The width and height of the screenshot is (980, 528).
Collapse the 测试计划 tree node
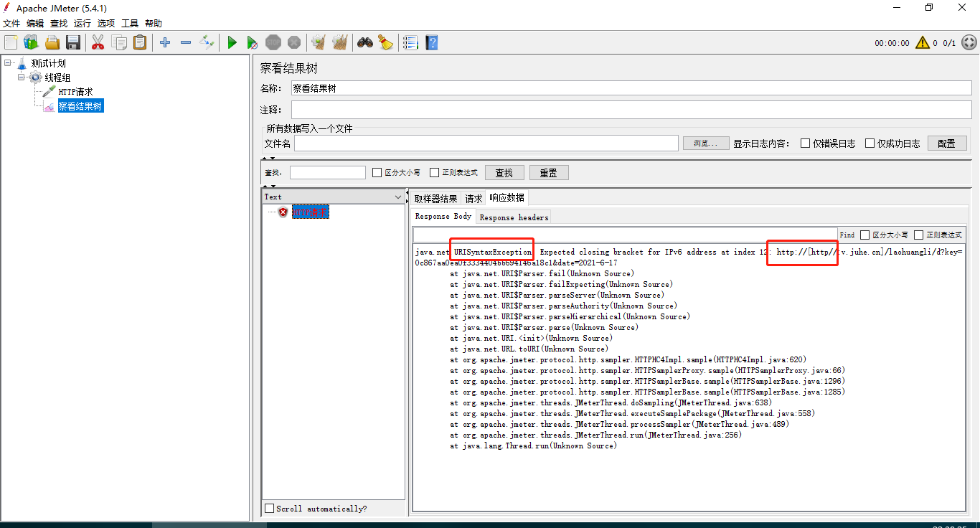(8, 63)
